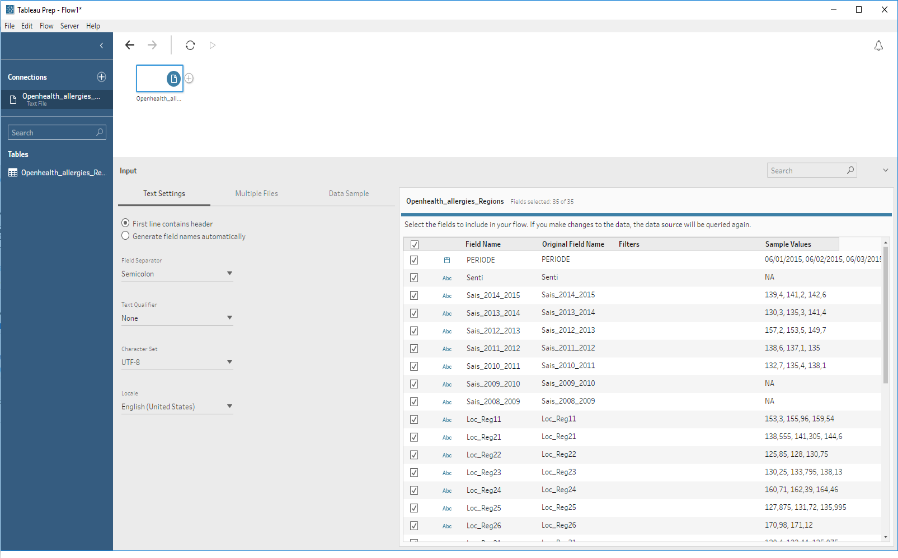Viewport: 898px width, 558px height.
Task: Click the Filters column header
Action: [x=629, y=244]
